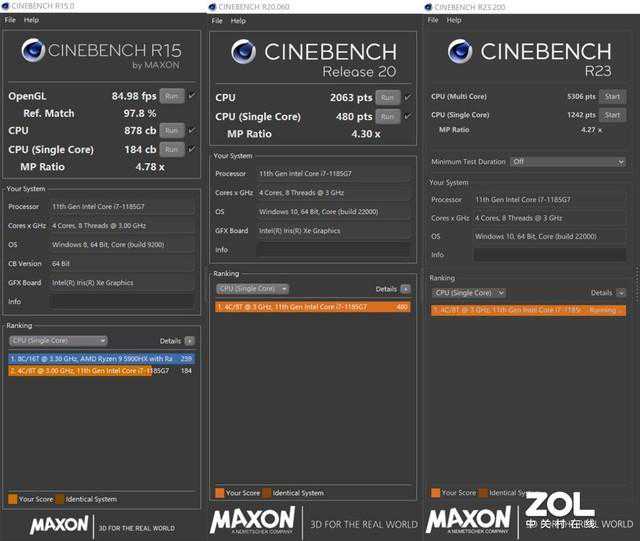Click the Maxon logo in R20 window
Screen dimensions: 640x541
252,521
